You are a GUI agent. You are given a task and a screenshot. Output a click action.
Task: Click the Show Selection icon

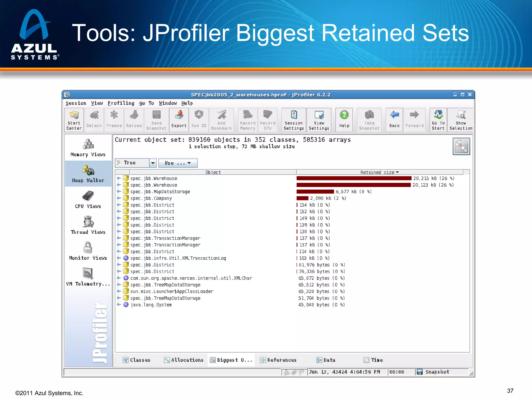point(461,120)
